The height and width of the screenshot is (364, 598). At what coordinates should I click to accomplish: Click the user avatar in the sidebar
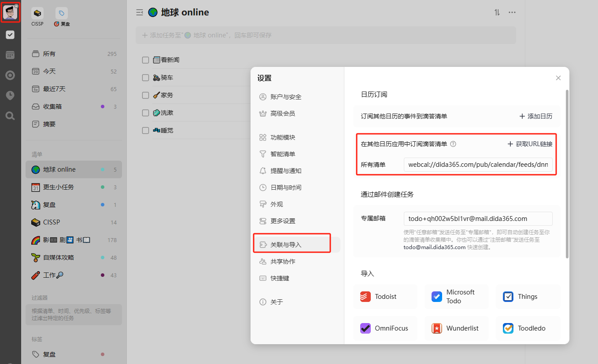pyautogui.click(x=10, y=12)
